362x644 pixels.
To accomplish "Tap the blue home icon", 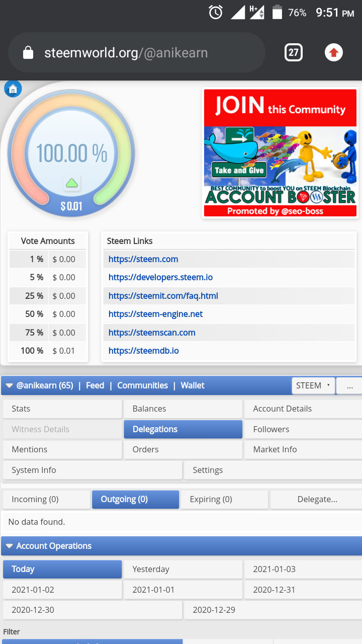I will click(x=13, y=89).
